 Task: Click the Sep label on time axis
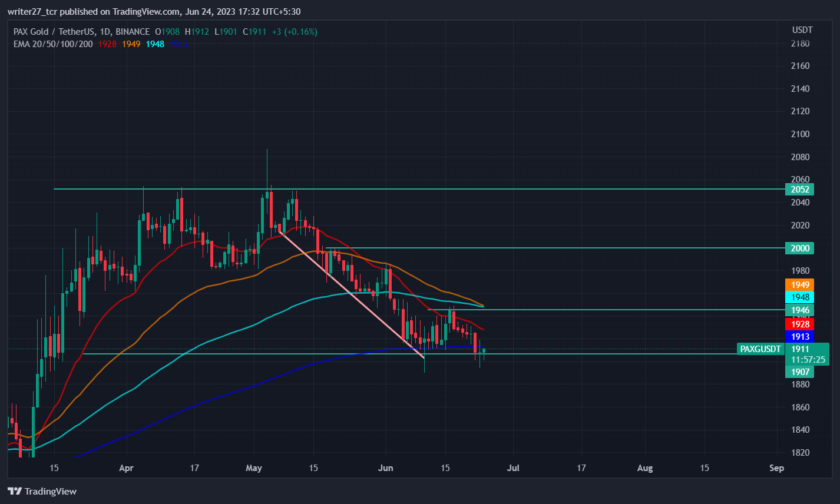[776, 468]
